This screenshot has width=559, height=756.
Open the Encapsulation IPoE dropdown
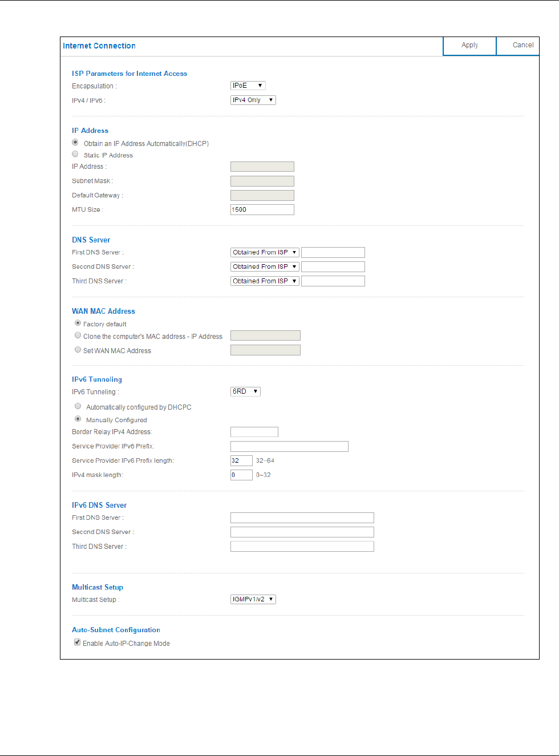tap(248, 86)
